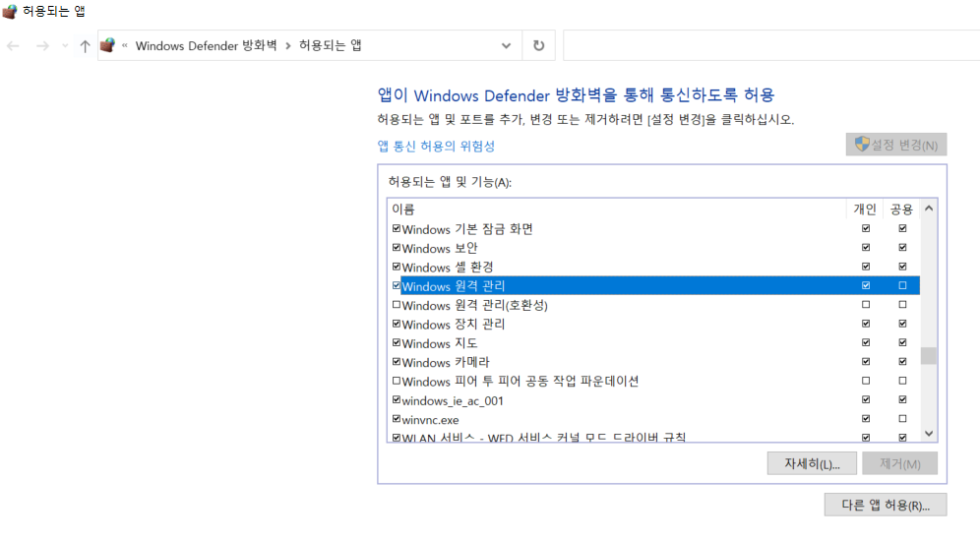Image resolution: width=980 pixels, height=540 pixels.
Task: Enable Windows 피어 투 피어 개인 checkbox
Action: 866,381
